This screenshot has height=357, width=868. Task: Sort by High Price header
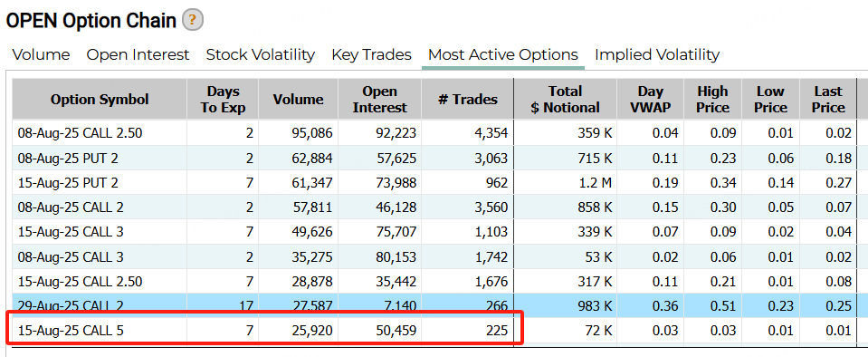712,100
